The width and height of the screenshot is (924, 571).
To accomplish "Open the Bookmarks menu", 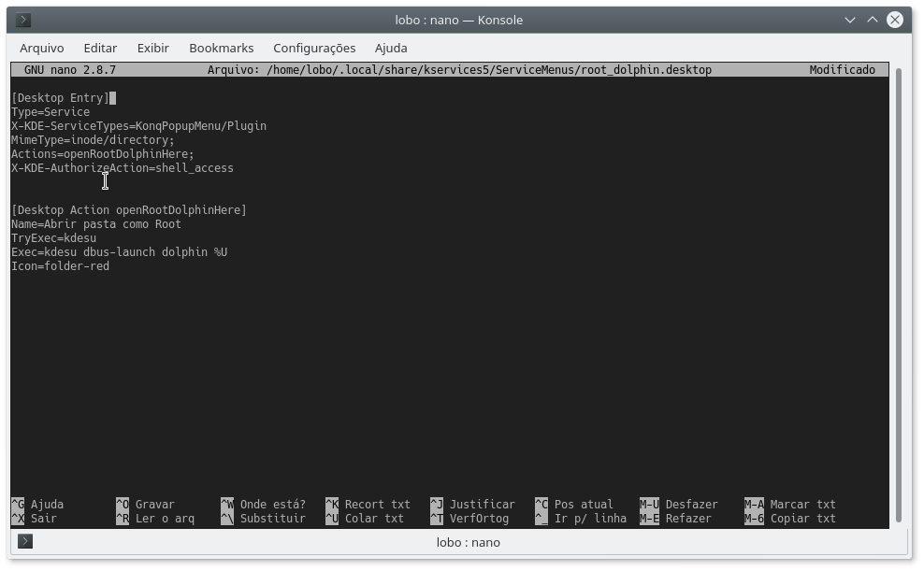I will tap(221, 48).
